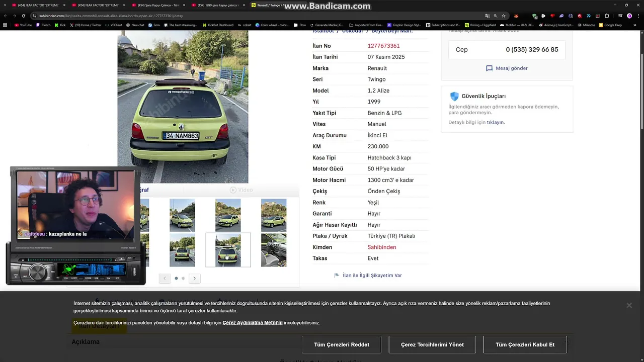Viewport: 644px width, 362px height.
Task: Click Tüm Çerezleri Reddet button
Action: tap(342, 344)
